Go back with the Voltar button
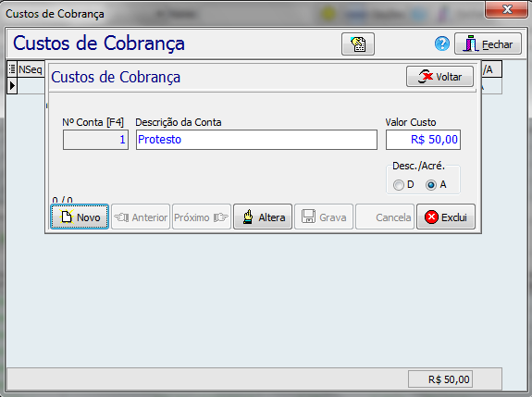 (439, 77)
